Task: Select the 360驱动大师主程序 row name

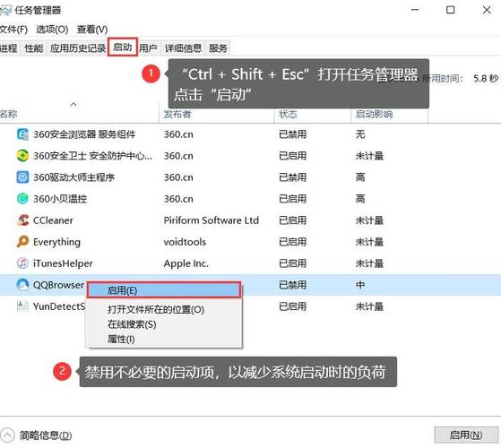Action: pos(73,177)
